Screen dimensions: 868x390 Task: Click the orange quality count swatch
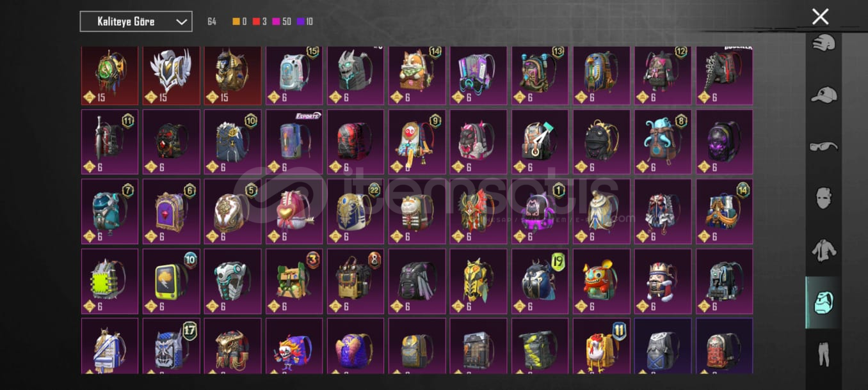pos(241,22)
